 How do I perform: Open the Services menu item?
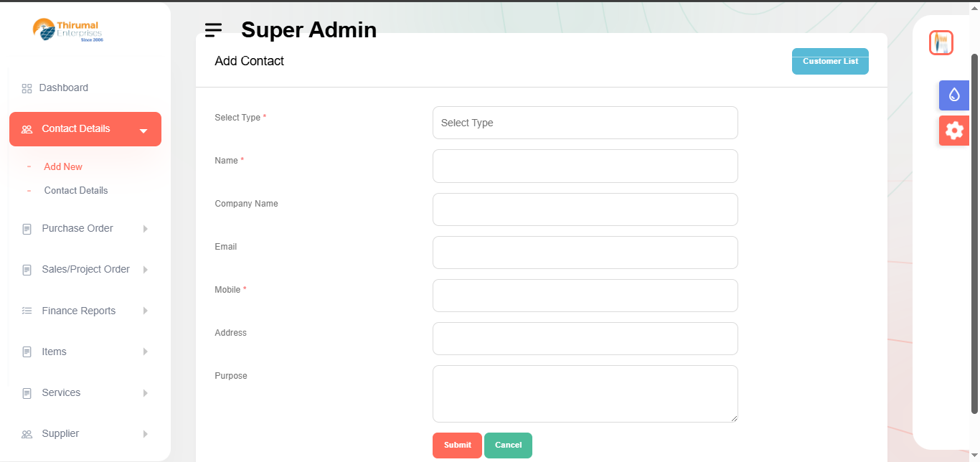pyautogui.click(x=61, y=392)
